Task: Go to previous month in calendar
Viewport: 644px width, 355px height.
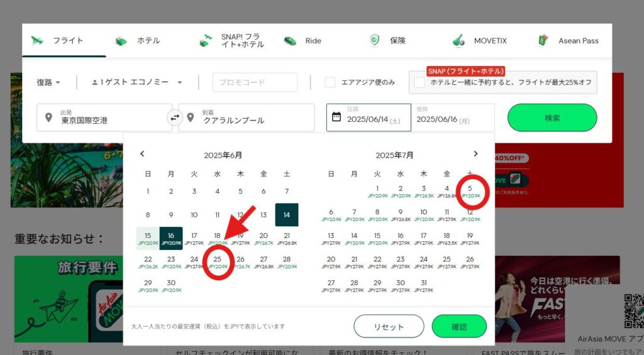Action: point(142,154)
